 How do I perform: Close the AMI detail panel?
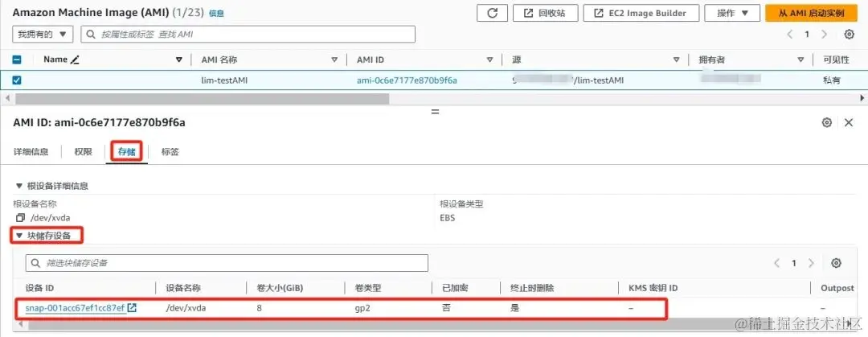(x=849, y=122)
